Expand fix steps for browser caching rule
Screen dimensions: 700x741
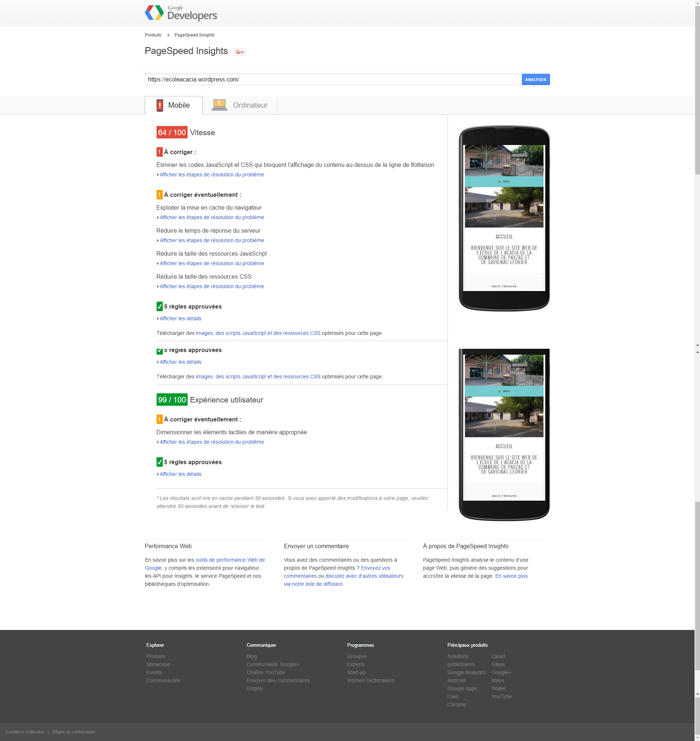point(212,217)
